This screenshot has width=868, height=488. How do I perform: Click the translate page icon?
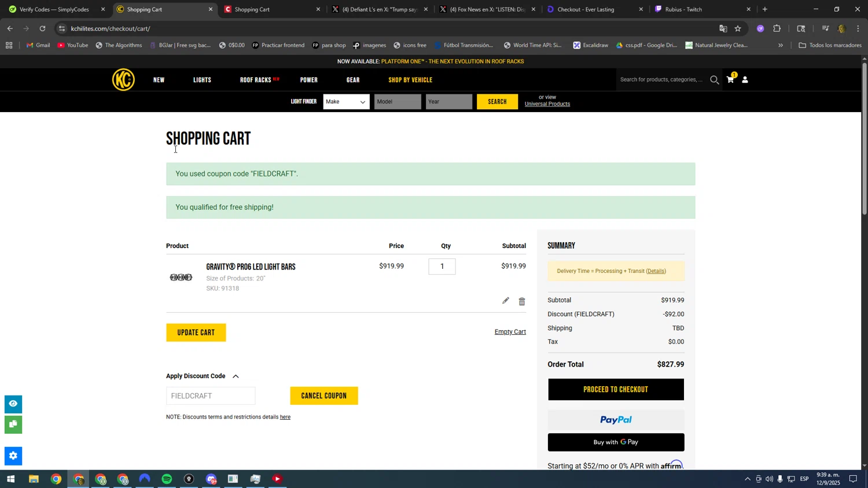(723, 28)
